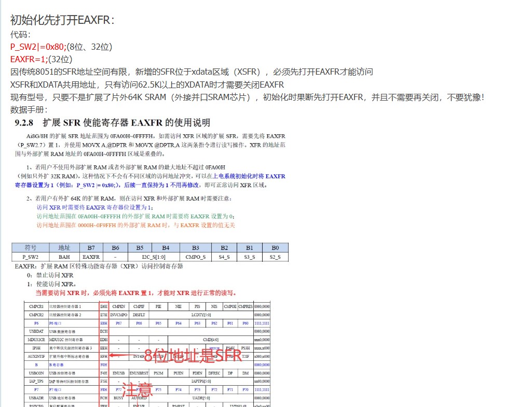Click the BAH address table cell
The image size is (532, 407).
click(64, 257)
